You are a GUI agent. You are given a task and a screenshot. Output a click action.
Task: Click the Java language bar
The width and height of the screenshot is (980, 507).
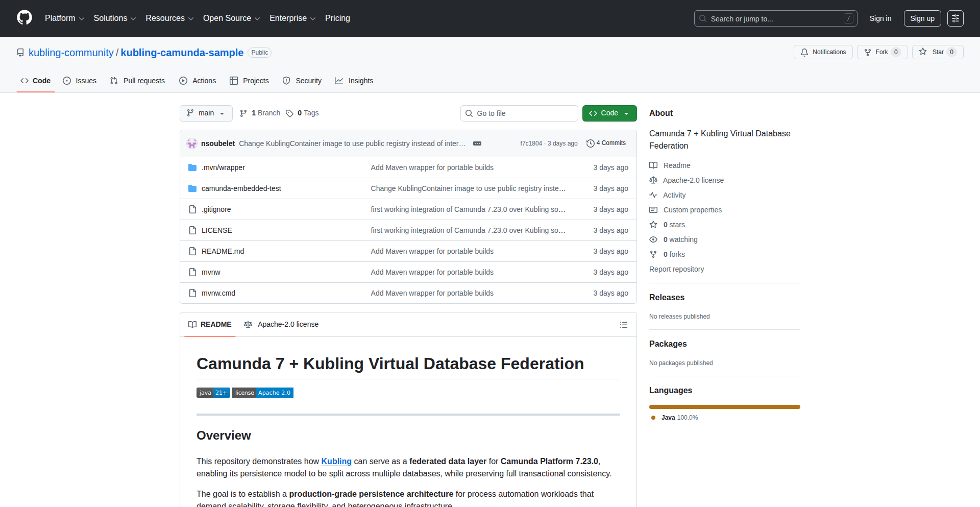(724, 407)
